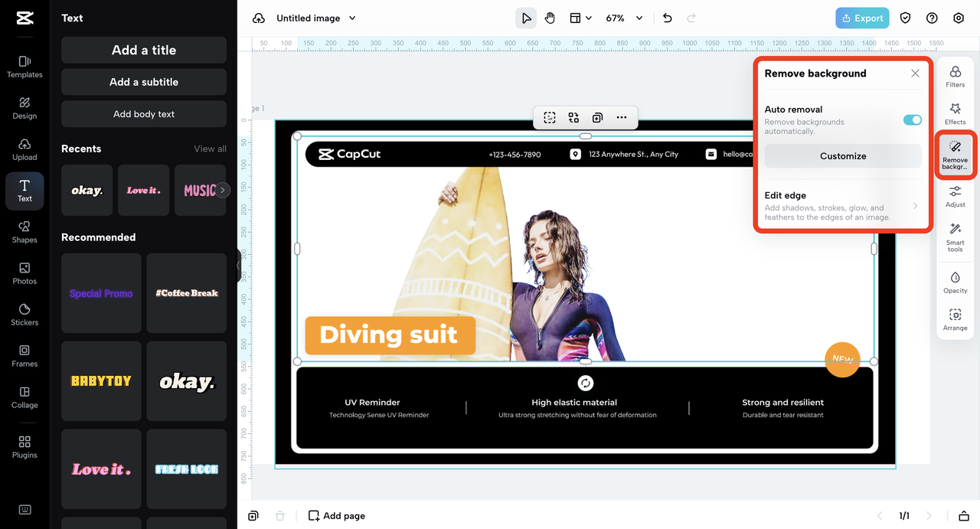The height and width of the screenshot is (529, 980).
Task: Open the Arrange tool
Action: [955, 319]
